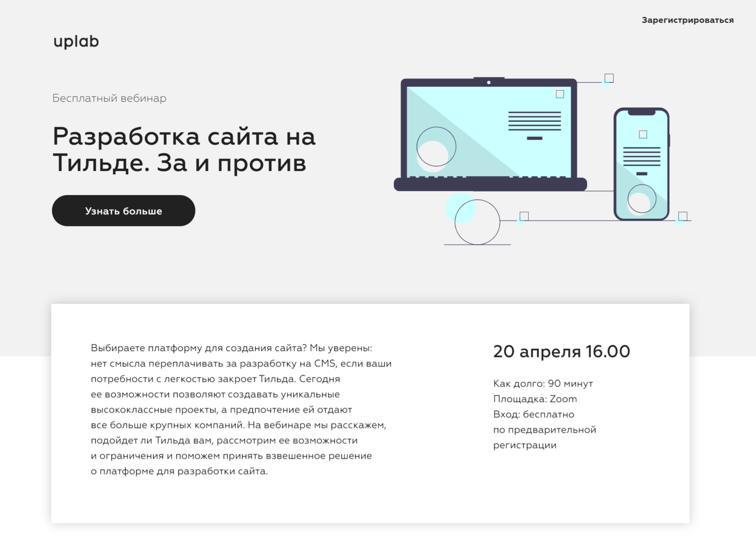Select the text Площадка: Zoom
Viewport: 756px width, 539px height.
535,399
